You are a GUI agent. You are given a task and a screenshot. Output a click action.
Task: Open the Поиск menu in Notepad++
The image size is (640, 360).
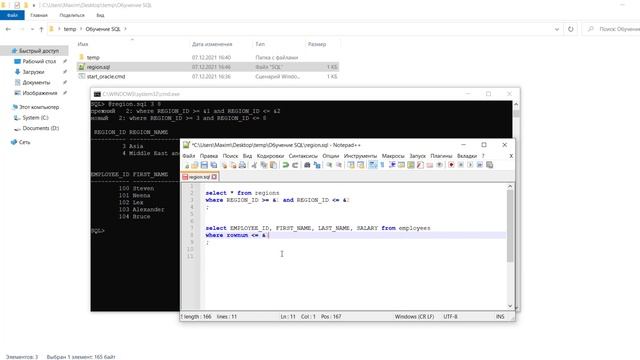coord(230,156)
